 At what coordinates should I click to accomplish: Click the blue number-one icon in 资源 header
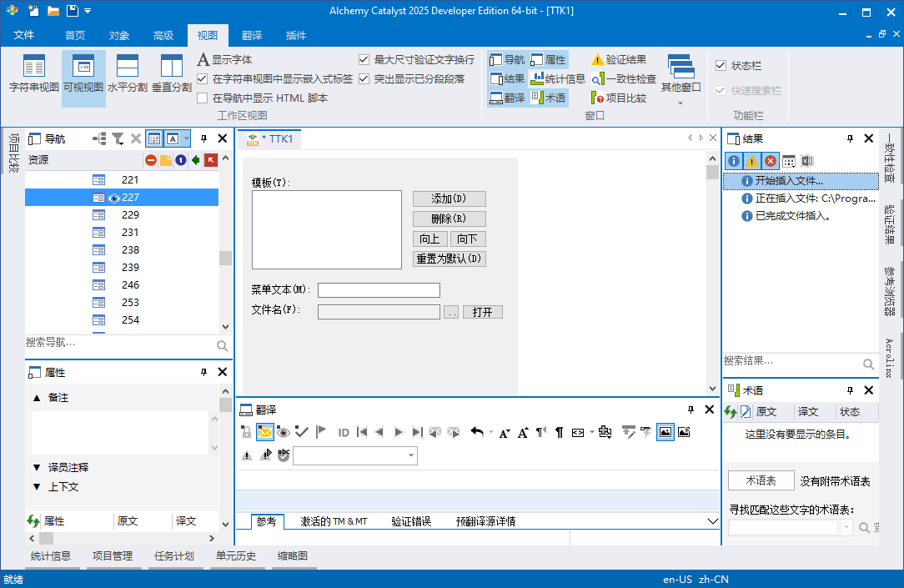[181, 160]
